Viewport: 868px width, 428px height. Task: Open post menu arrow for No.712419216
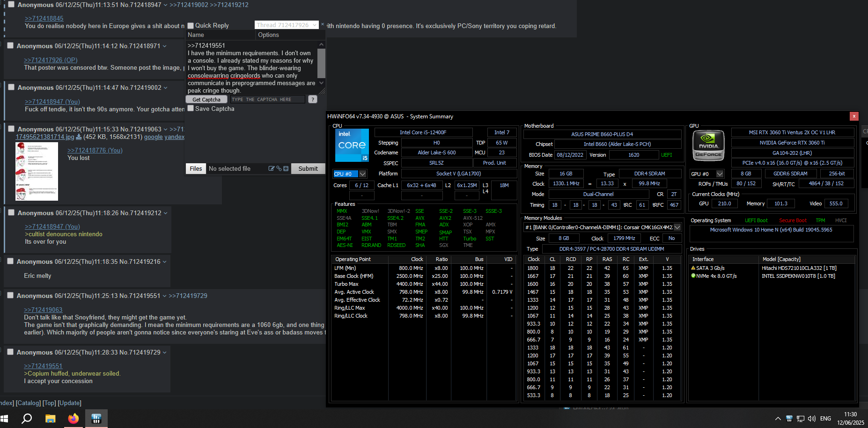(x=165, y=262)
